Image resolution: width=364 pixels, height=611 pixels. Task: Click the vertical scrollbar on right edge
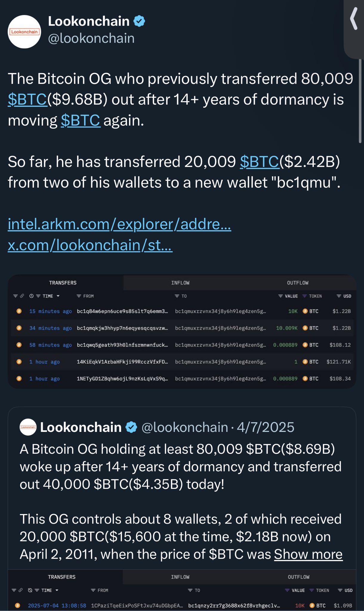coord(360,101)
